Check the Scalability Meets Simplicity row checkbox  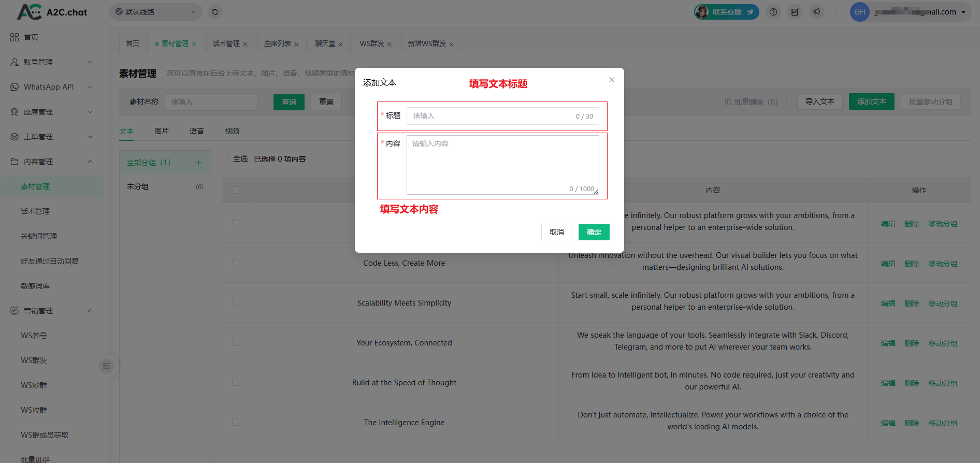click(x=236, y=302)
